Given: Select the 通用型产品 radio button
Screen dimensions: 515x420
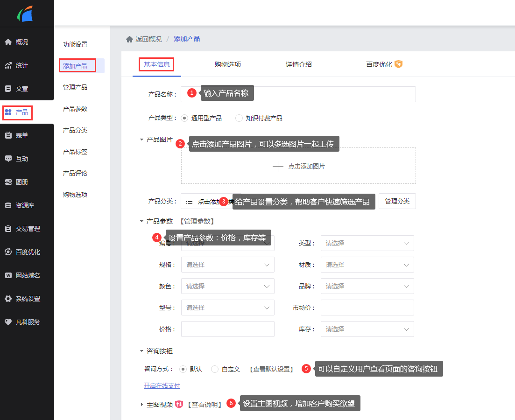Looking at the screenshot, I should tap(184, 118).
